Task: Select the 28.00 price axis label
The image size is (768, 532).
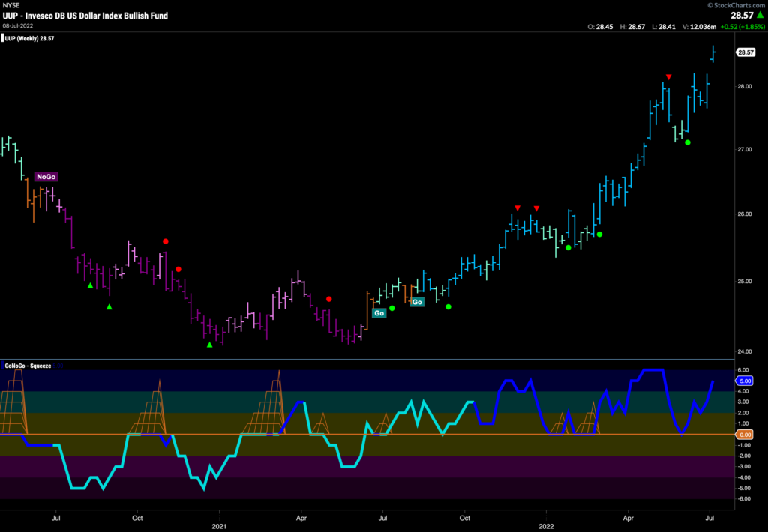Action: click(x=745, y=87)
